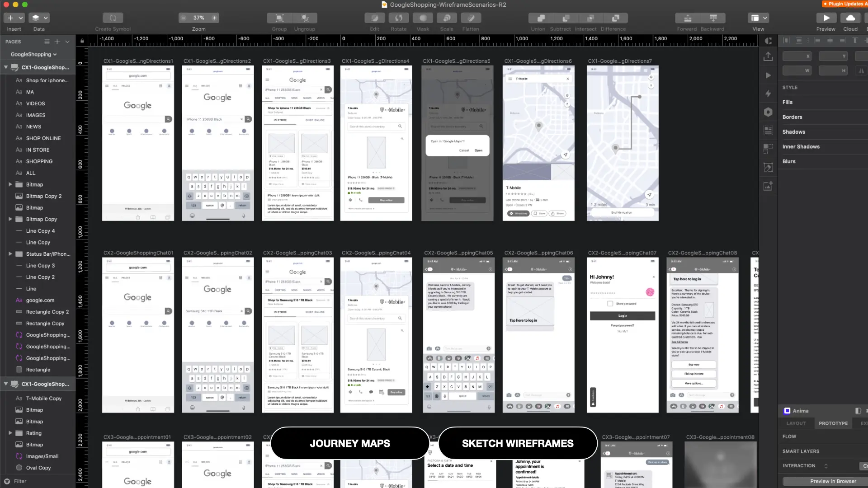Switch to the PROTOTYPE tab

833,423
